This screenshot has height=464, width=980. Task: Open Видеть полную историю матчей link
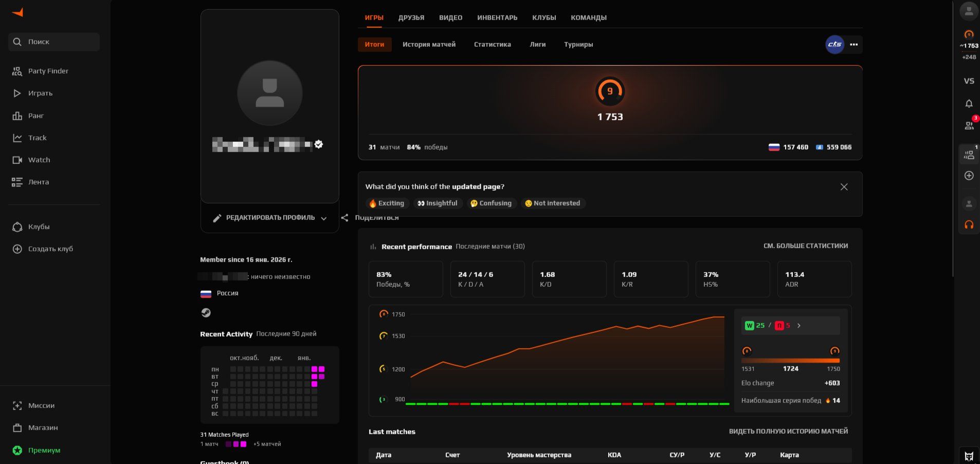[788, 432]
